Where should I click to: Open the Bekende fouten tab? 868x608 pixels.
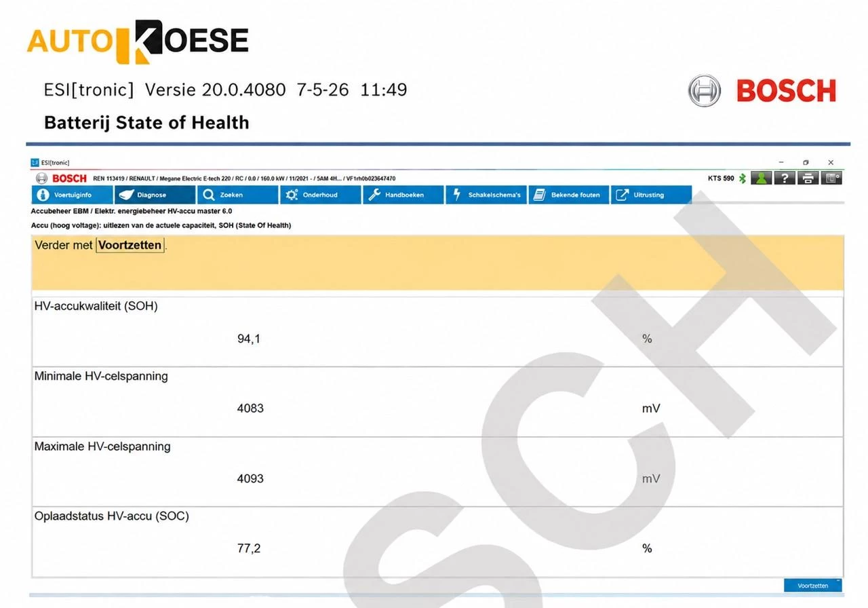[x=568, y=195]
